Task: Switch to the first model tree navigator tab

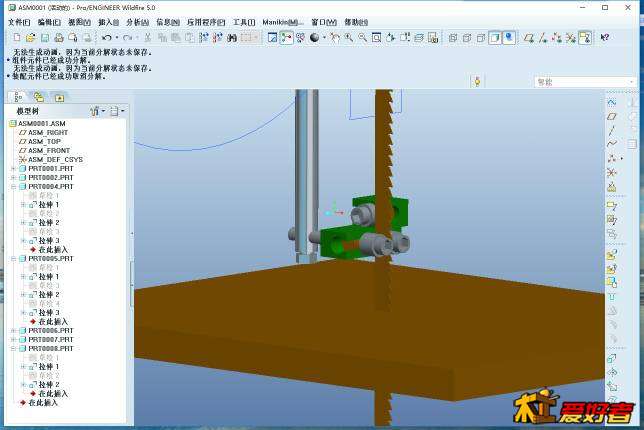Action: [x=18, y=97]
